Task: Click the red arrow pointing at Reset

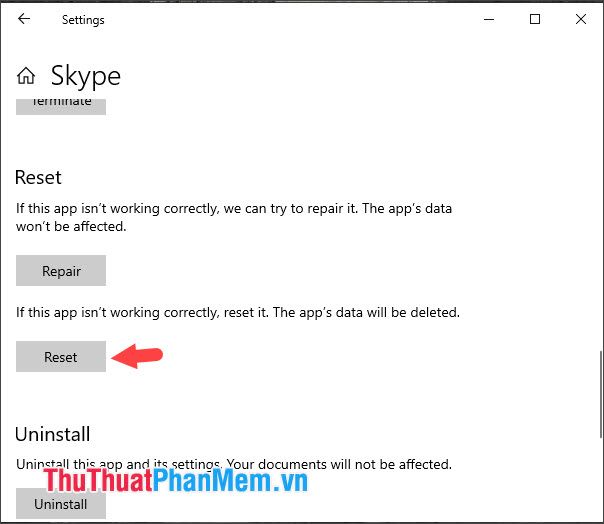Action: pyautogui.click(x=137, y=356)
